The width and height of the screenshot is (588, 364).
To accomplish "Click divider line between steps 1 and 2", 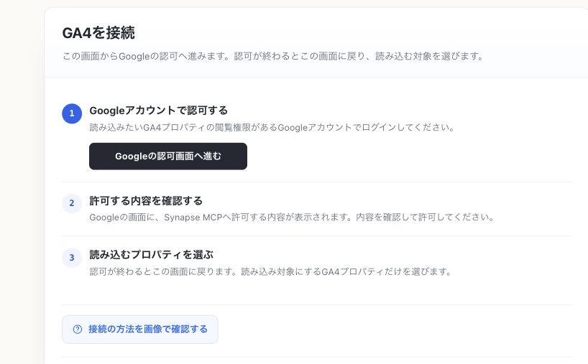I will tap(317, 182).
